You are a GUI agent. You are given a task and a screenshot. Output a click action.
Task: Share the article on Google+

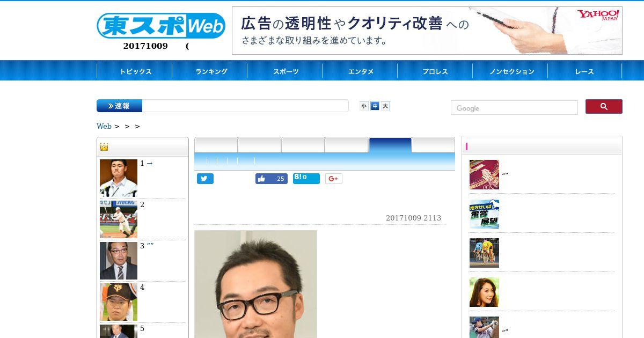coord(334,179)
